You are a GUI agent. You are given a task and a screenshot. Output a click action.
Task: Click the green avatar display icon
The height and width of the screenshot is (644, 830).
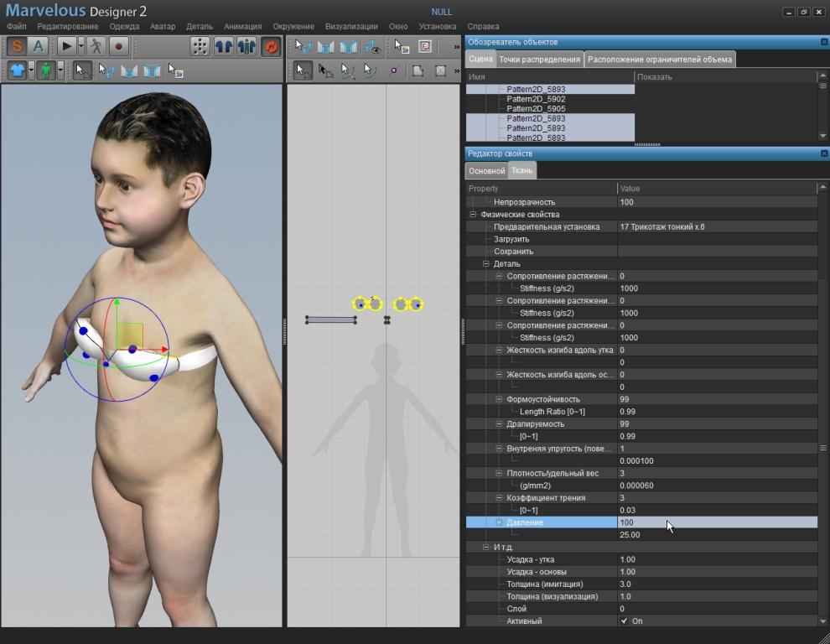pyautogui.click(x=46, y=70)
